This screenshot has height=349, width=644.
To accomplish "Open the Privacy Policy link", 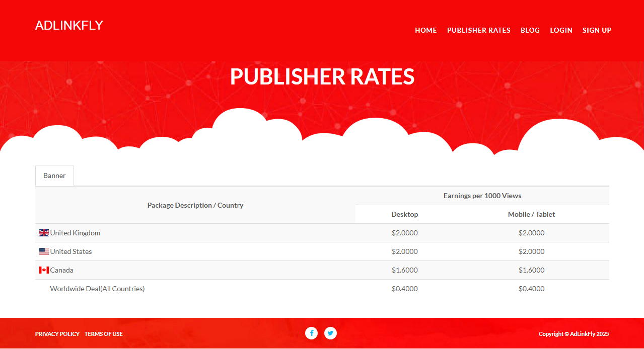I will click(57, 334).
